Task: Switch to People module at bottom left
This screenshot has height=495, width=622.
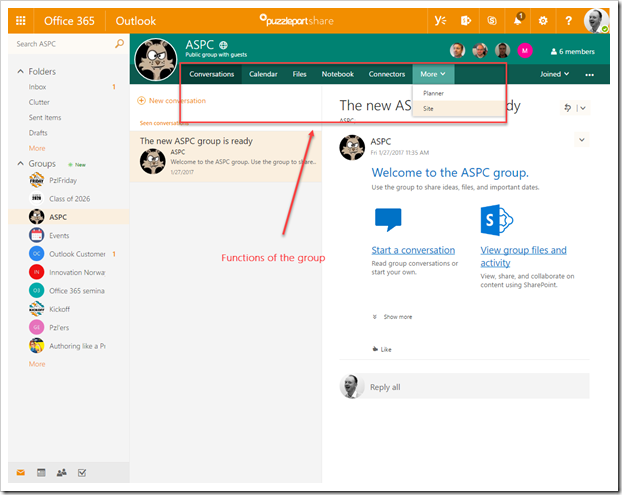Action: (61, 472)
